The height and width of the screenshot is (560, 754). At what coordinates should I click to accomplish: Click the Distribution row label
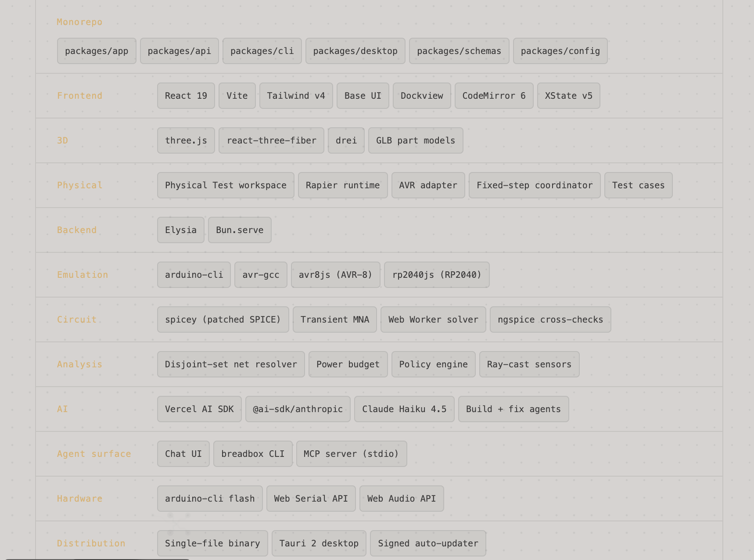tap(91, 543)
